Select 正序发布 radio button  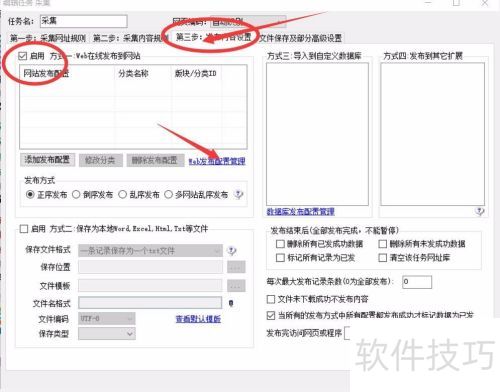[30, 194]
